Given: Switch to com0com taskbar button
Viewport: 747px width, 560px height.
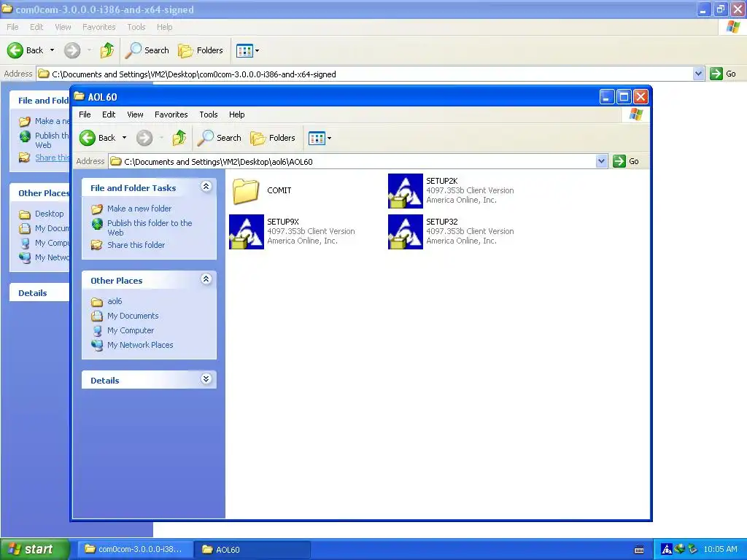Looking at the screenshot, I should [135, 550].
